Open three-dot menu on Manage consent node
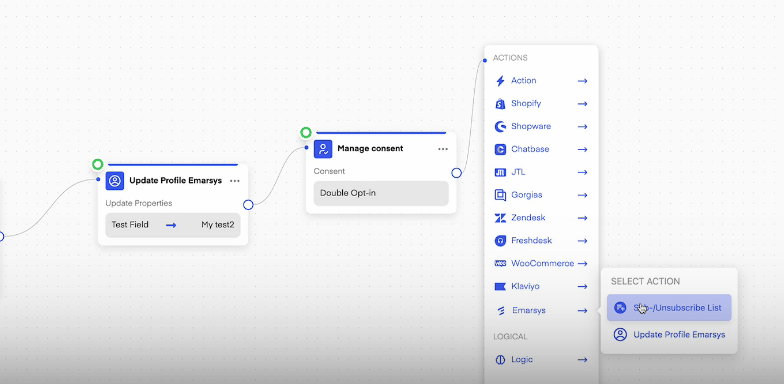Viewport: 784px width, 384px height. 443,149
